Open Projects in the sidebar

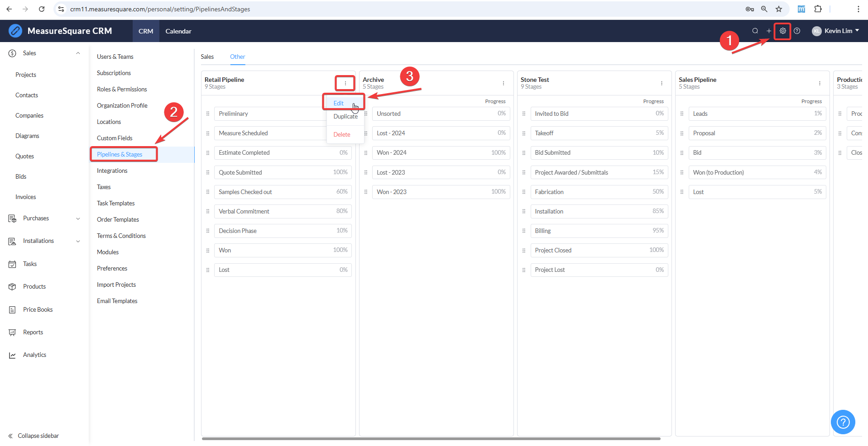pyautogui.click(x=26, y=75)
